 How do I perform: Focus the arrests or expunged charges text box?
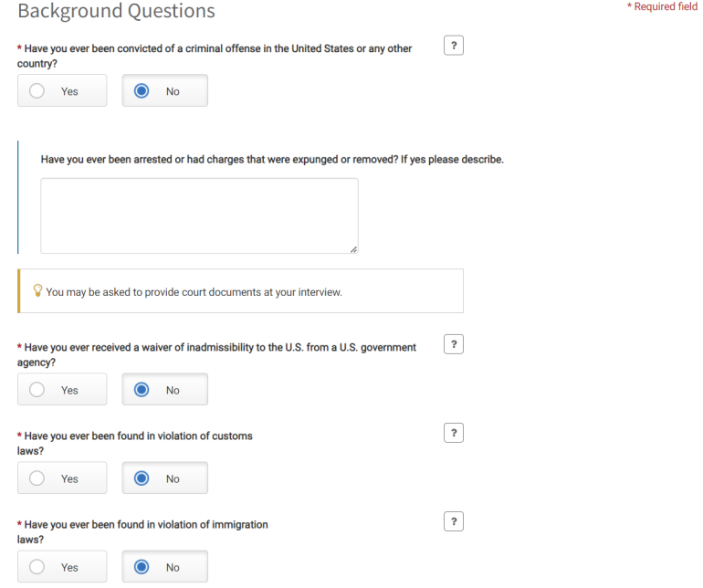(x=199, y=215)
